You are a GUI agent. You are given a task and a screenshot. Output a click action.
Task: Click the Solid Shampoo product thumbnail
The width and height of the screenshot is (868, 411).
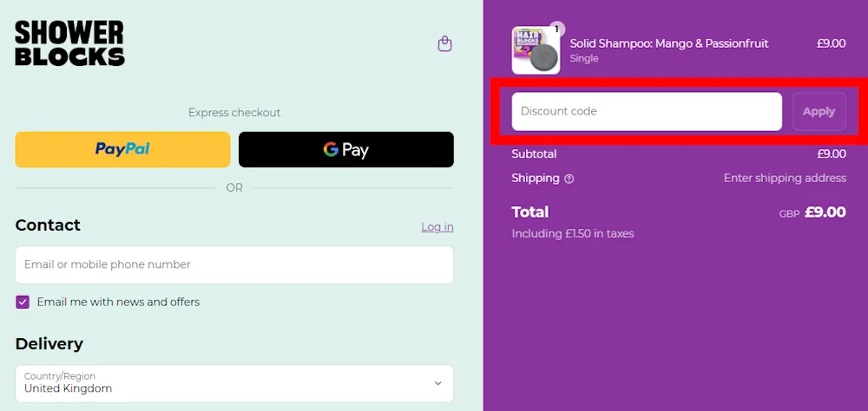pos(536,50)
